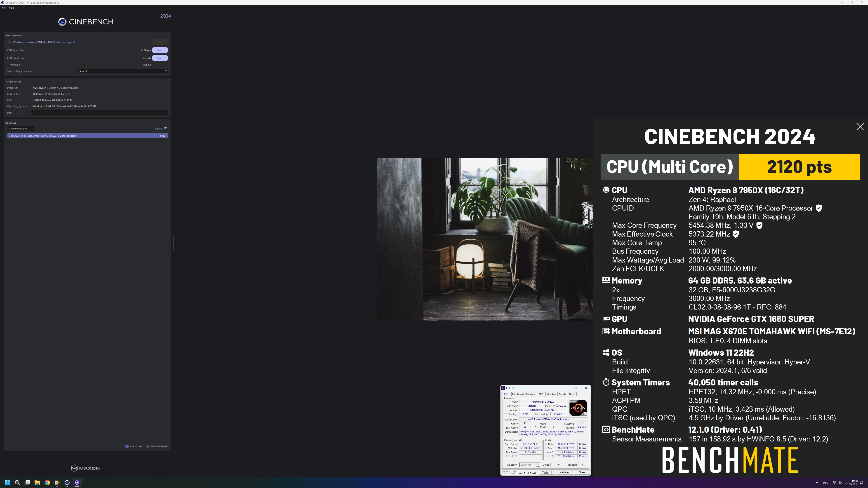Click the Core Voltage 0.670 V value in CPU-Z
This screenshot has height=488, width=868.
[558, 414]
